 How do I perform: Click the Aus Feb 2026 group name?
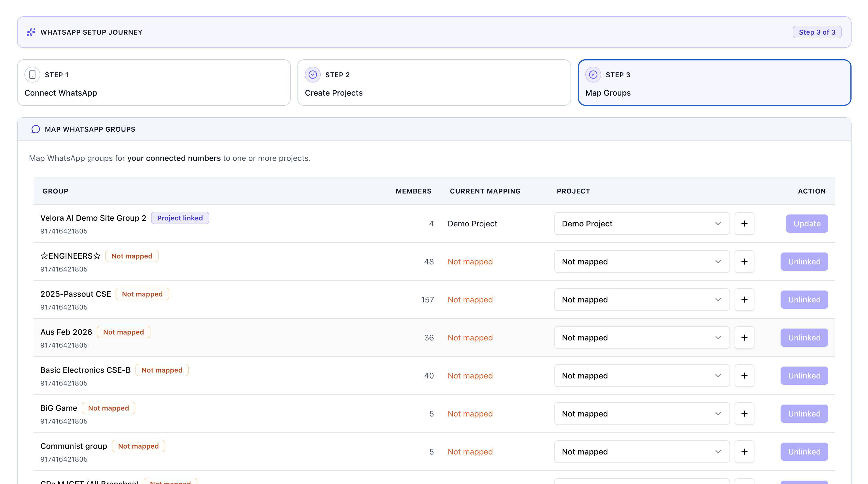[x=66, y=332]
